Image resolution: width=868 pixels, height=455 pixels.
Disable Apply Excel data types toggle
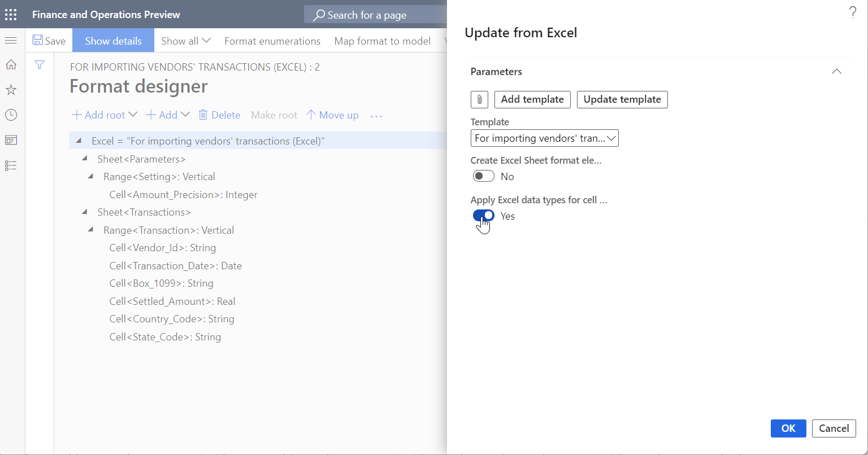(483, 216)
